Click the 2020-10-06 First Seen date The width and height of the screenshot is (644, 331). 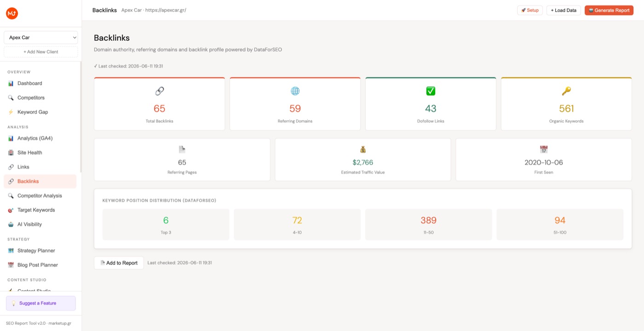point(544,163)
